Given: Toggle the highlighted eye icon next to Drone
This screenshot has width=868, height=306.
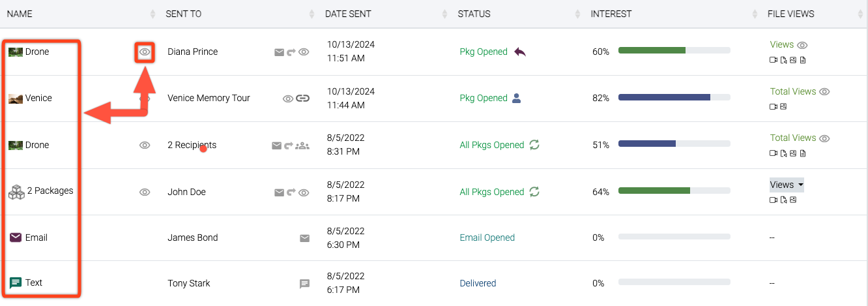Looking at the screenshot, I should click(145, 52).
